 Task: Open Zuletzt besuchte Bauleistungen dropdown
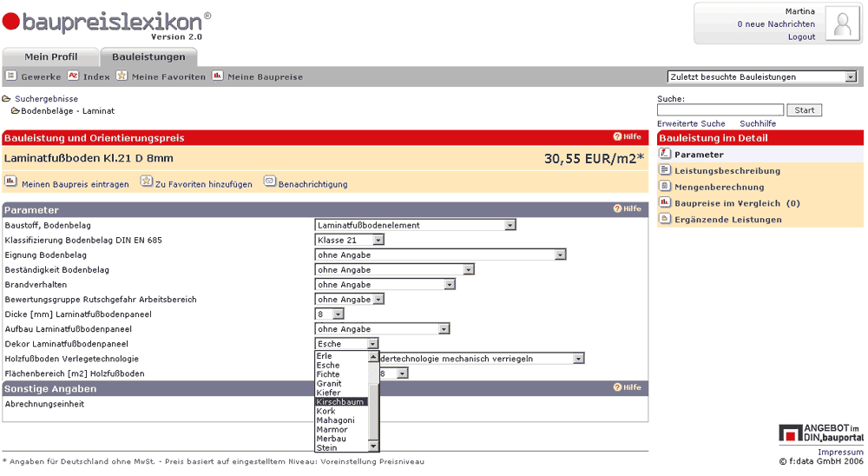tap(762, 77)
